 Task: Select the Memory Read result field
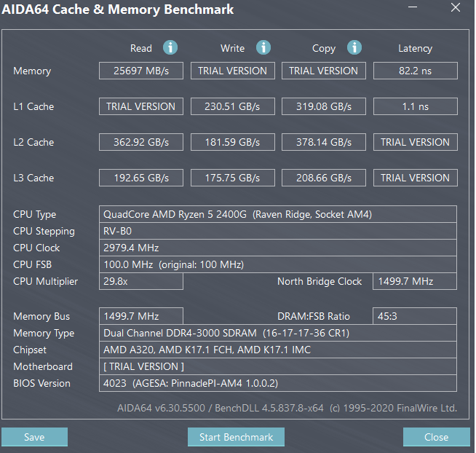pos(141,71)
